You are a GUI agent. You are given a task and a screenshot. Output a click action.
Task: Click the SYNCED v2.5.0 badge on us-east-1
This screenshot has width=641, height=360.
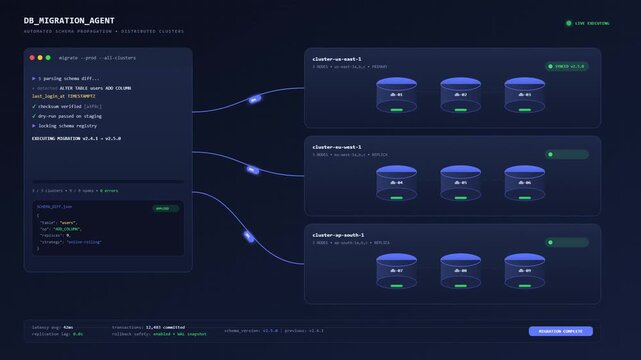(x=567, y=66)
